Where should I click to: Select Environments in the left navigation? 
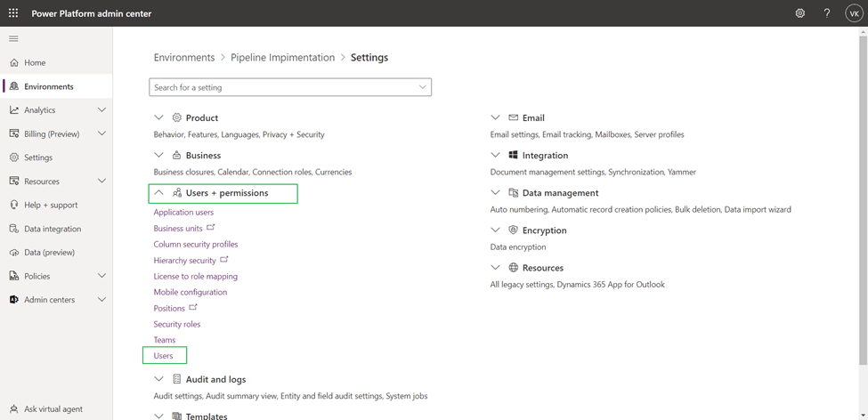coord(49,86)
